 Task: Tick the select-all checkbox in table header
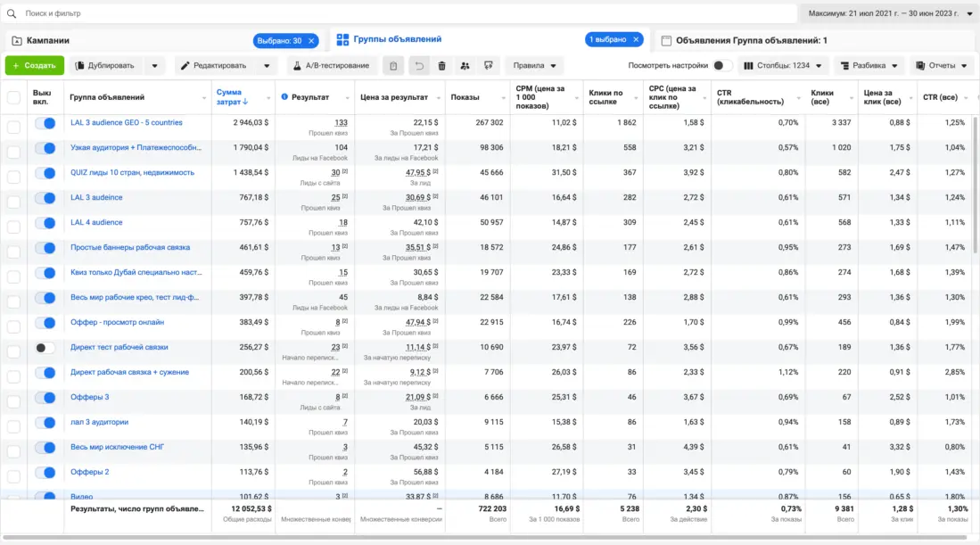pyautogui.click(x=13, y=97)
